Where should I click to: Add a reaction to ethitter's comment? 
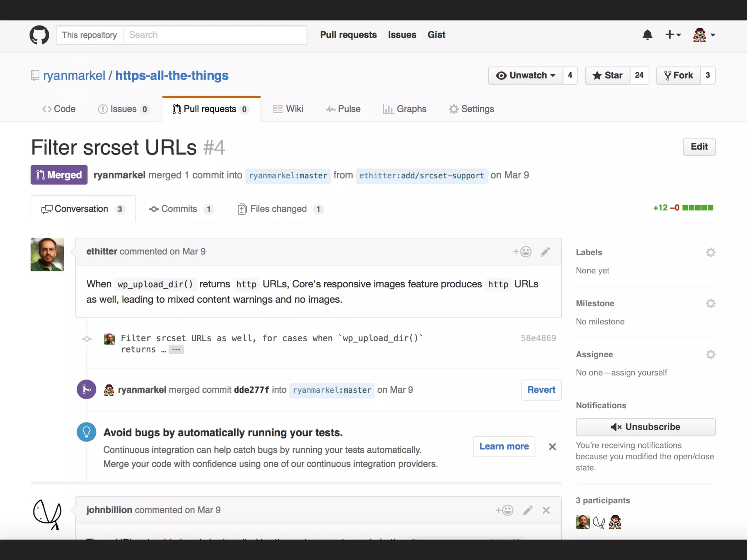click(x=522, y=252)
